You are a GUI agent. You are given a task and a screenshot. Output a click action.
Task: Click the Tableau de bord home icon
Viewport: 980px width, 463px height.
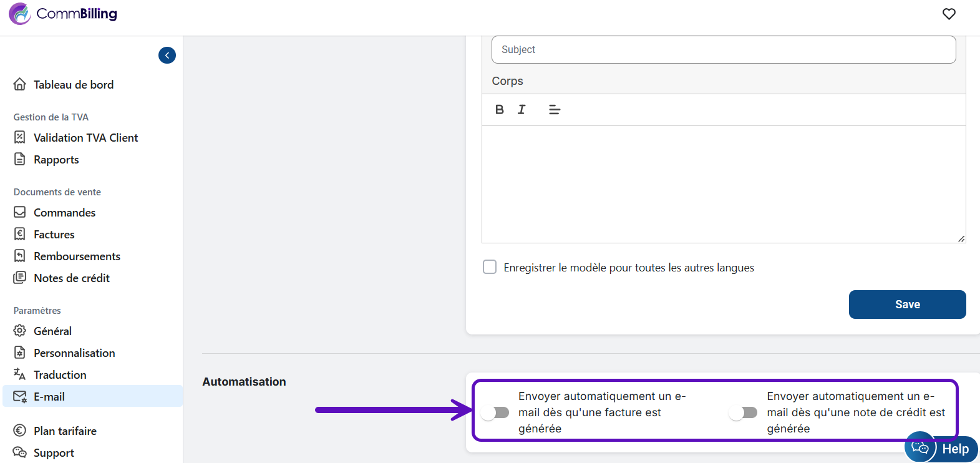[x=20, y=84]
